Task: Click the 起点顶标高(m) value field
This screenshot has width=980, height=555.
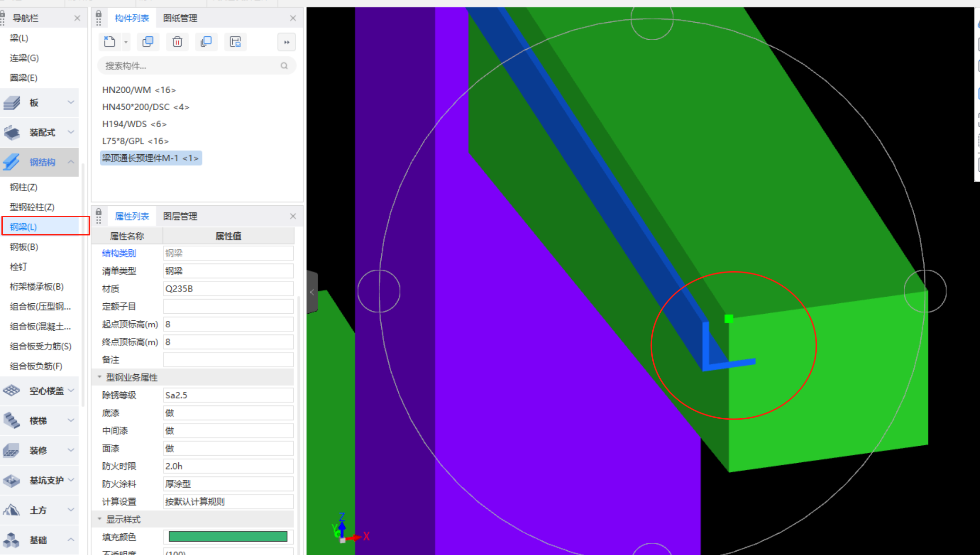Action: coord(228,324)
